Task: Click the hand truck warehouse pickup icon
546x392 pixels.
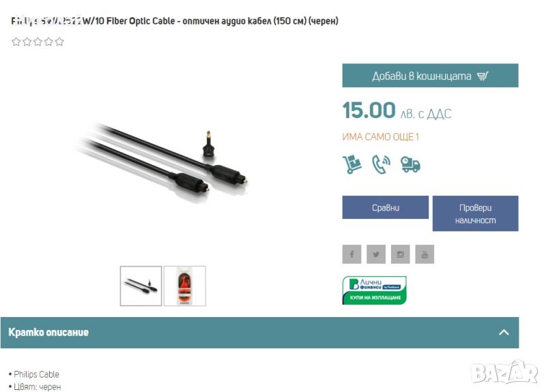Action: click(352, 164)
